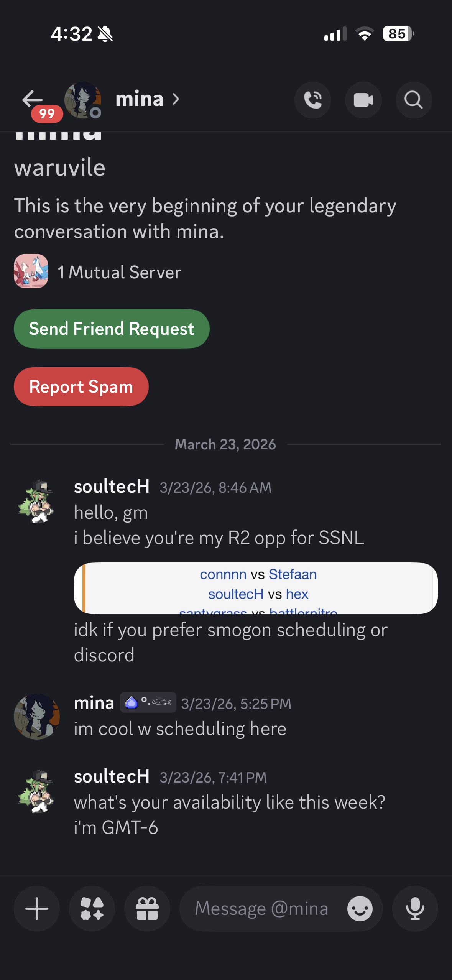Image resolution: width=452 pixels, height=980 pixels.
Task: Expand mina's profile via header chevron
Action: pyautogui.click(x=176, y=99)
